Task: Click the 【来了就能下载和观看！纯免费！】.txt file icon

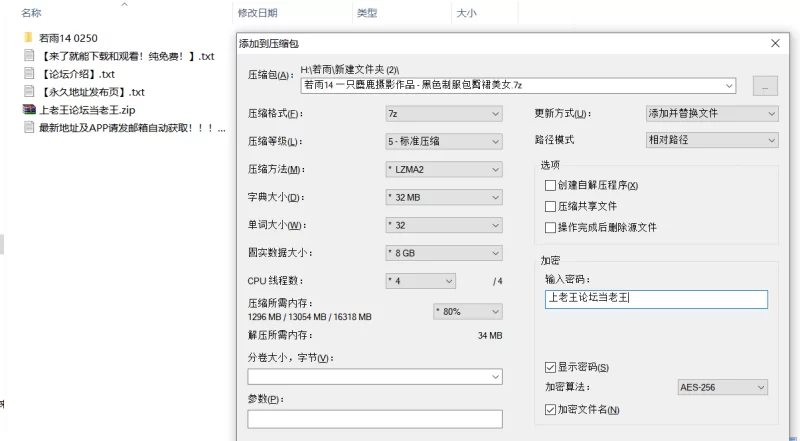Action: (29, 56)
